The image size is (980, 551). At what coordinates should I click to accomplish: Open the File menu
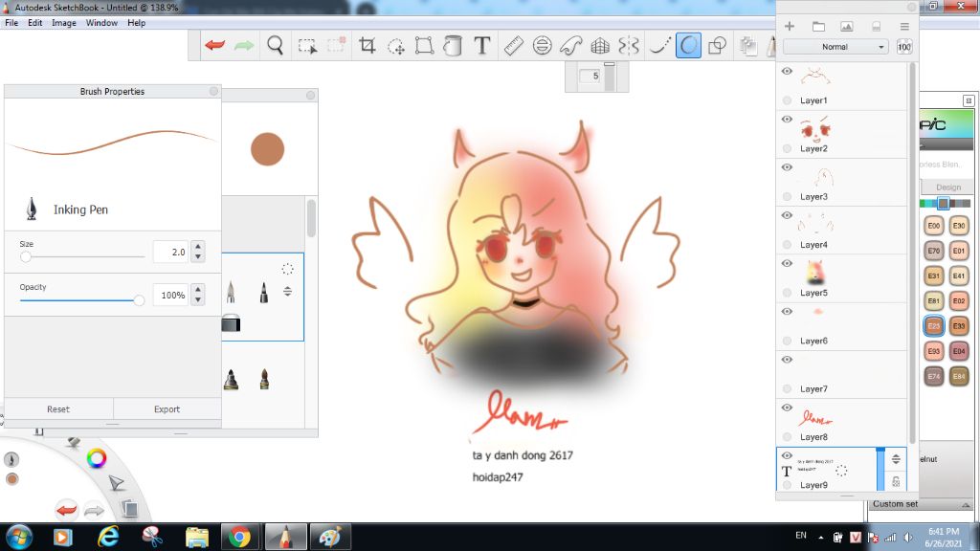(x=11, y=23)
